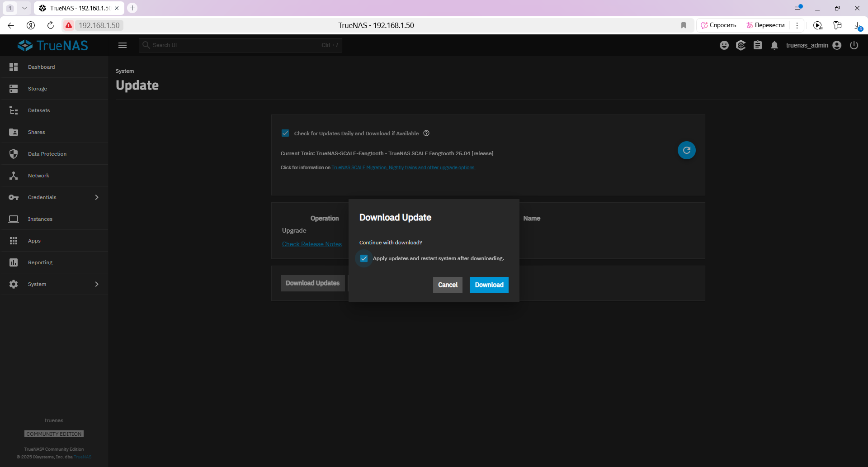Toggle Apply updates and restart checkbox
This screenshot has height=467, width=868.
click(x=364, y=258)
